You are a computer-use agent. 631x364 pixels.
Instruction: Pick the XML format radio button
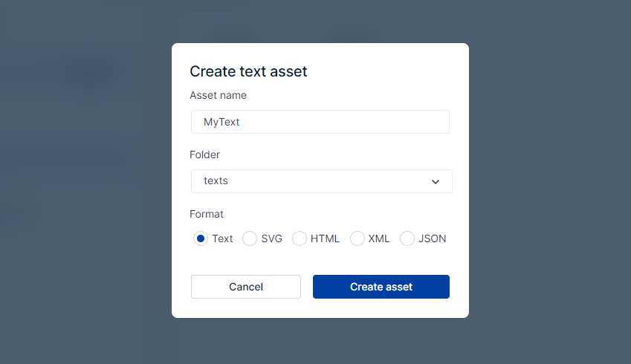click(x=357, y=238)
